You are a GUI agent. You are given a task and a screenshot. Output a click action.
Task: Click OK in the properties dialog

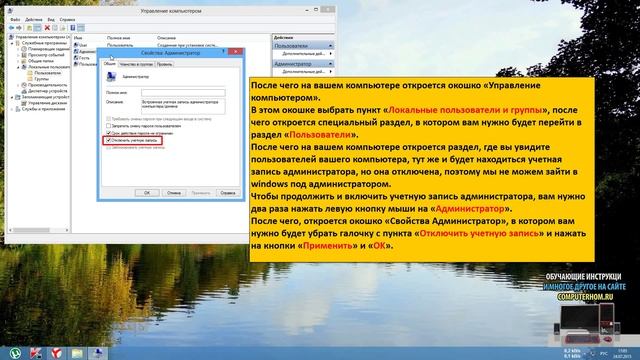(x=147, y=193)
